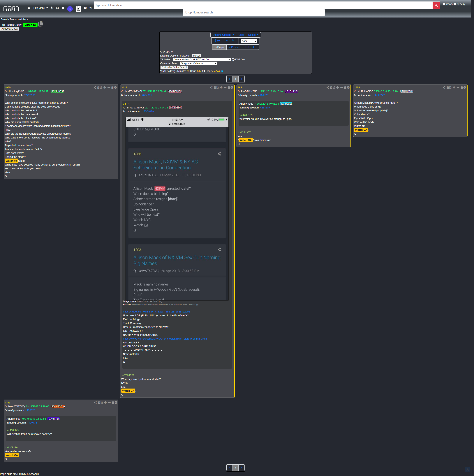This screenshot has width=474, height=476.
Task: Collapse drop 1368 with the up-arrow icon
Action: [x=465, y=87]
